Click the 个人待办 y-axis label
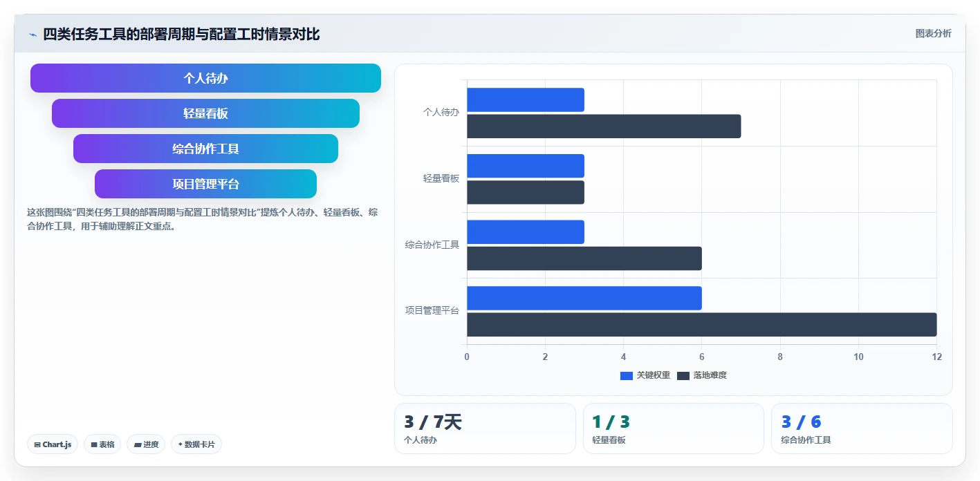The height and width of the screenshot is (481, 980). pyautogui.click(x=441, y=112)
